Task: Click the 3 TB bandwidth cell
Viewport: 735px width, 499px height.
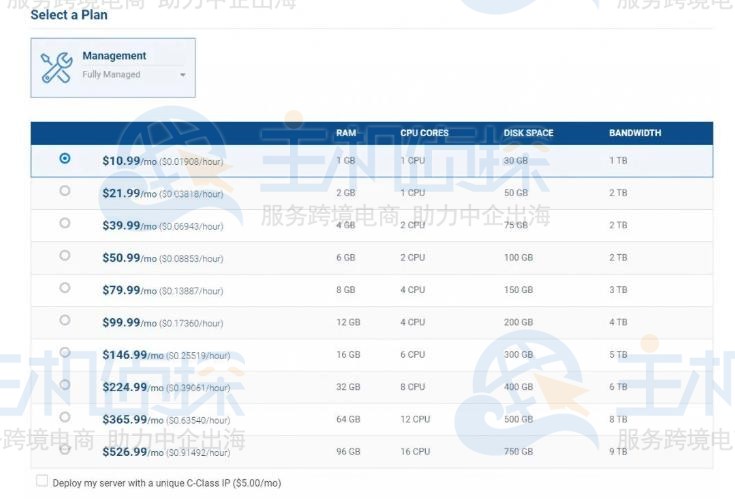Action: 618,290
